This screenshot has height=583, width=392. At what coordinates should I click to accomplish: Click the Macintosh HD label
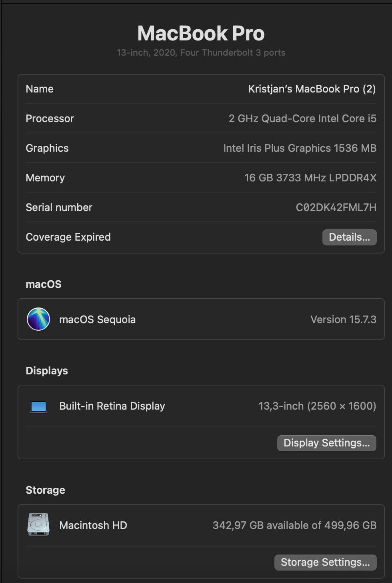93,525
